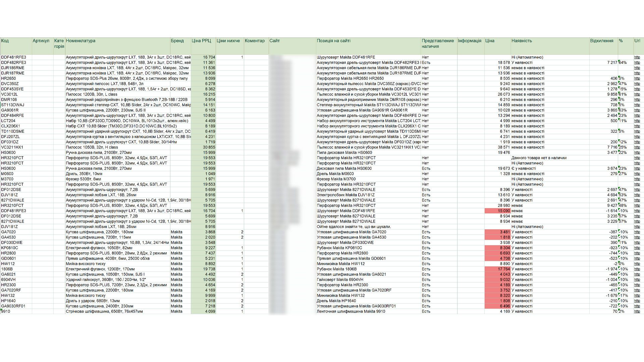Open the http link in the 9910 bottom row
644x362 pixels.
point(637,311)
